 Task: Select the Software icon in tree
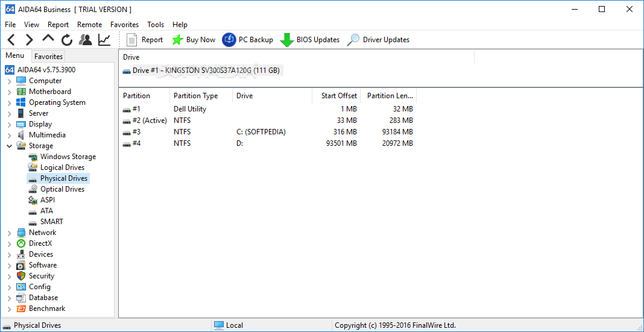click(x=21, y=265)
